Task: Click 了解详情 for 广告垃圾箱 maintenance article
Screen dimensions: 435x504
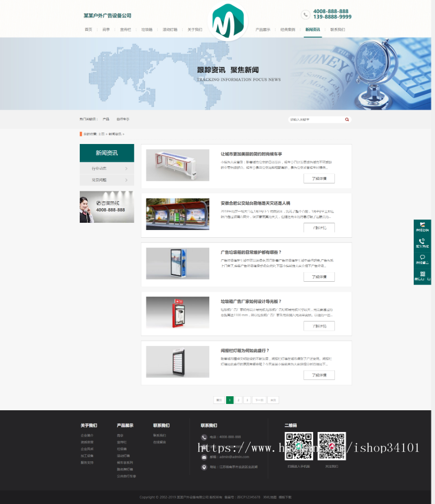Action: (319, 277)
